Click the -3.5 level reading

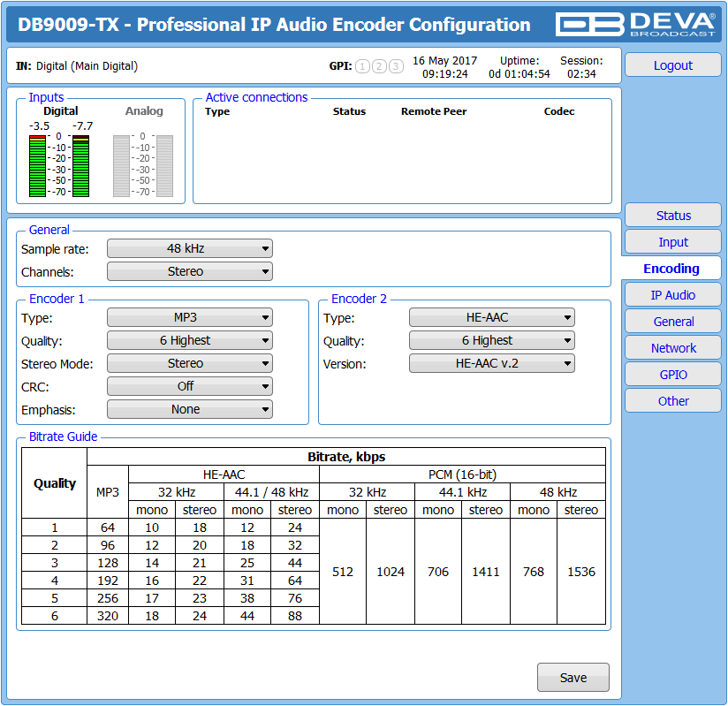[39, 125]
